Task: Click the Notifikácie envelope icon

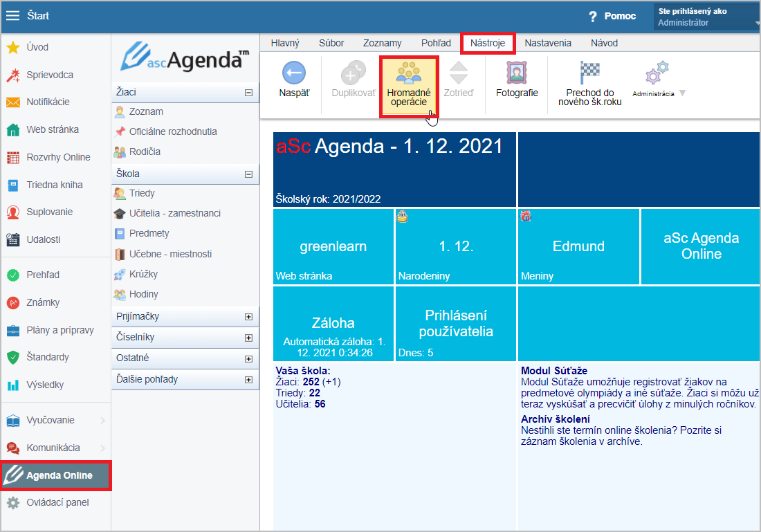Action: 13,102
